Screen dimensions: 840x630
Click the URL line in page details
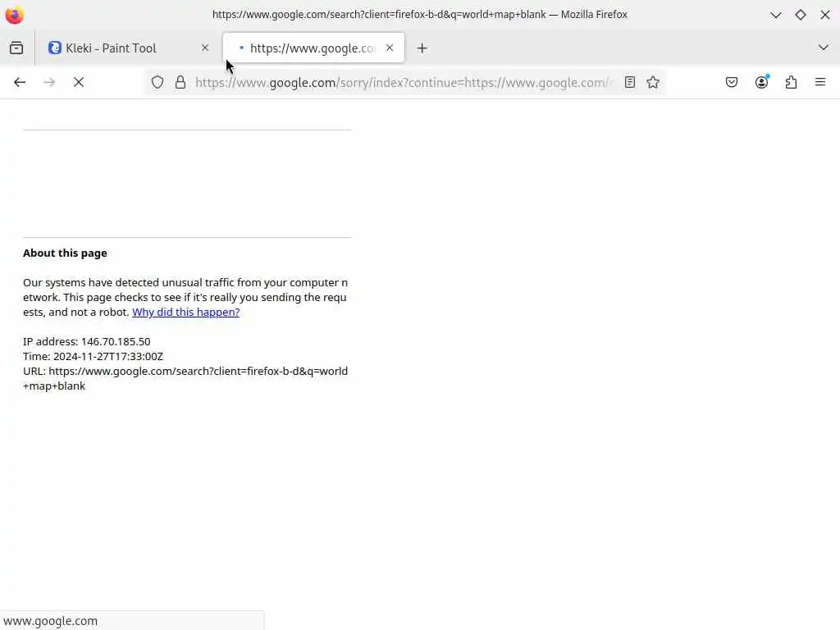pyautogui.click(x=185, y=378)
